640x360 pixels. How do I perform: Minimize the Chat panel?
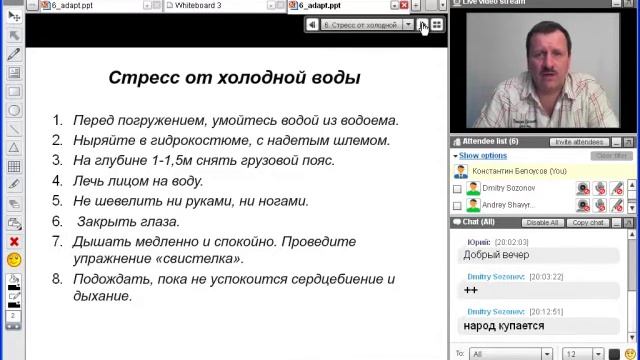616,223
